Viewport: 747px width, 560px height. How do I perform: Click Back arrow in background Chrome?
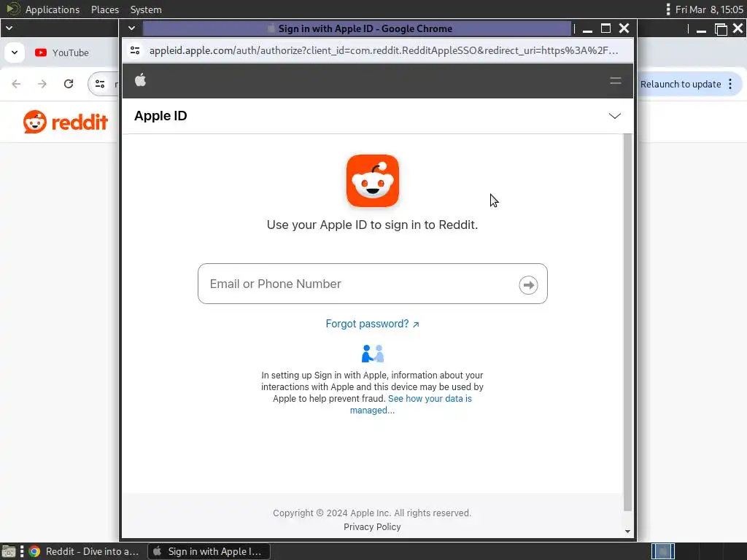click(x=16, y=84)
